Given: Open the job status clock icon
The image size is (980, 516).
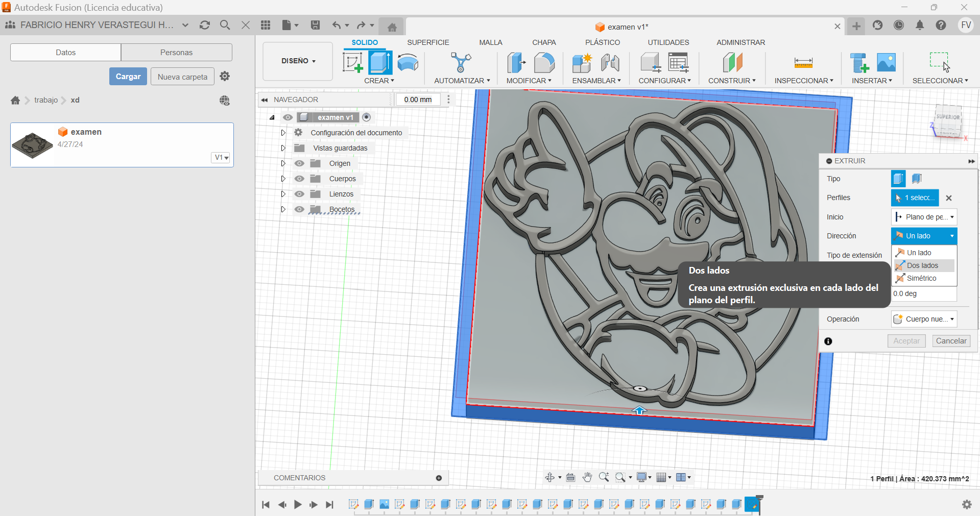Looking at the screenshot, I should [899, 25].
